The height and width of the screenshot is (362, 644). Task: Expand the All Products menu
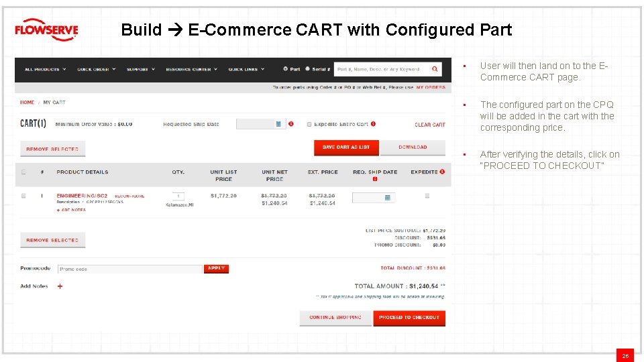click(45, 69)
